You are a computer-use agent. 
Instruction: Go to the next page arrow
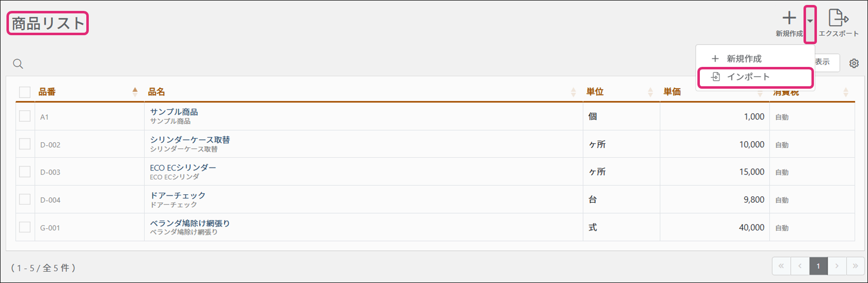(837, 266)
